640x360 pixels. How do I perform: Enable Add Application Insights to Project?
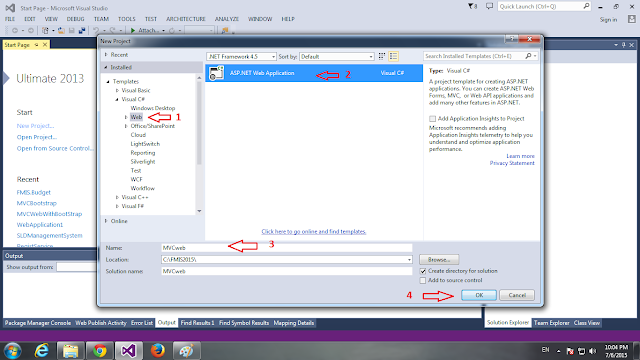pos(432,119)
